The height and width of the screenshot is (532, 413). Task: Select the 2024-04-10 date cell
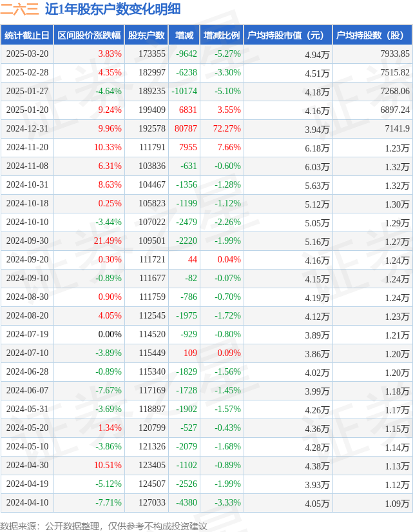(27, 502)
